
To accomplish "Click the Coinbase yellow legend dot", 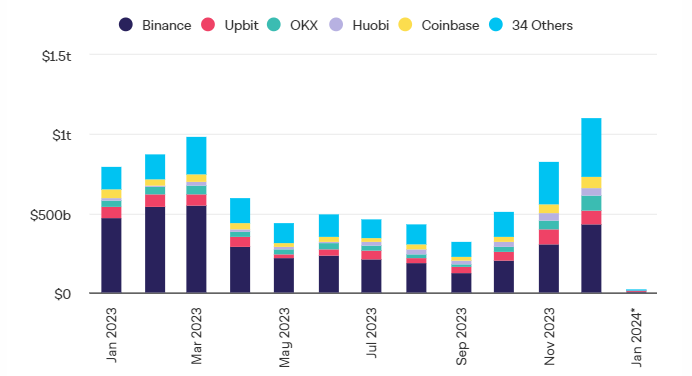I will pos(405,25).
